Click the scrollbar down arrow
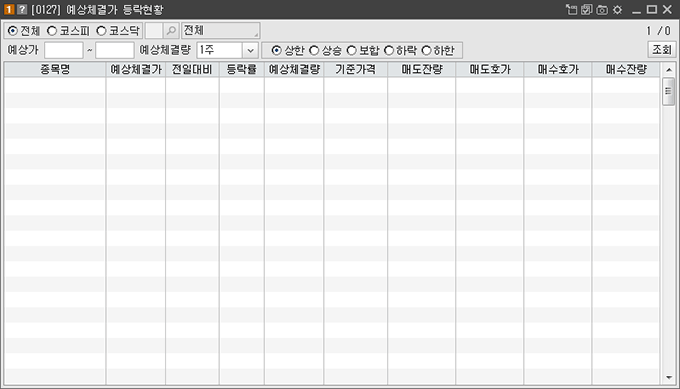 pos(669,378)
